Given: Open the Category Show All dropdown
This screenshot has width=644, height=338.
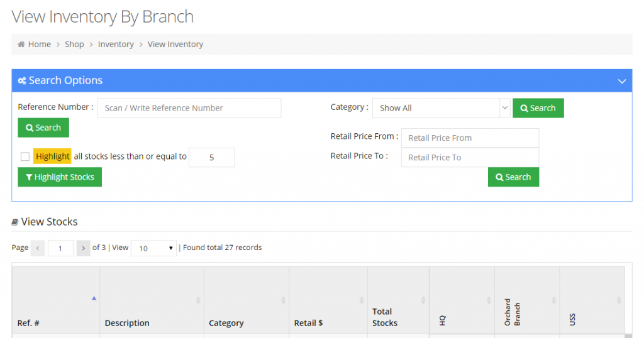Looking at the screenshot, I should (441, 108).
